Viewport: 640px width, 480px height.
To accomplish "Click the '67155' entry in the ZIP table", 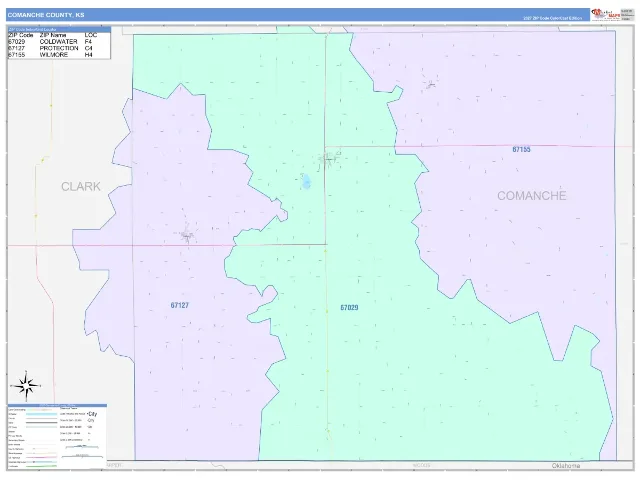I will point(16,55).
